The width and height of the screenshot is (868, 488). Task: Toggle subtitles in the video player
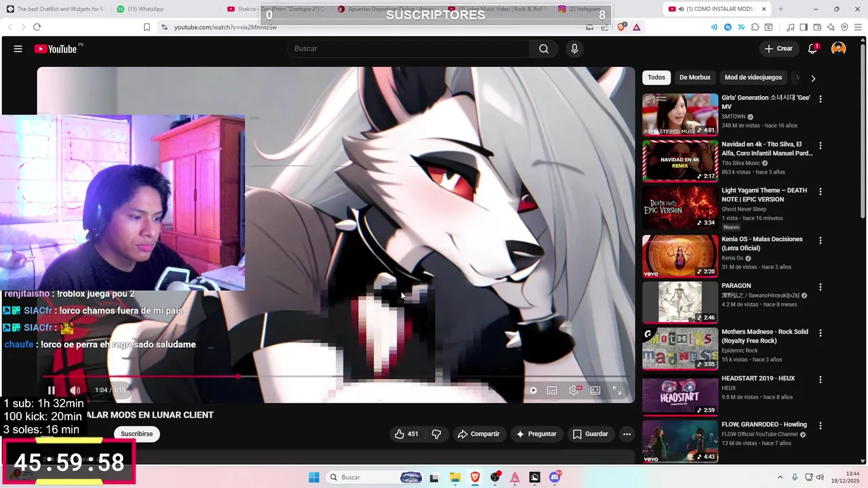click(552, 390)
